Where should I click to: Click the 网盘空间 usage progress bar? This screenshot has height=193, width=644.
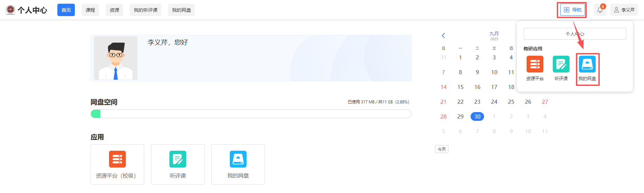[x=251, y=114]
